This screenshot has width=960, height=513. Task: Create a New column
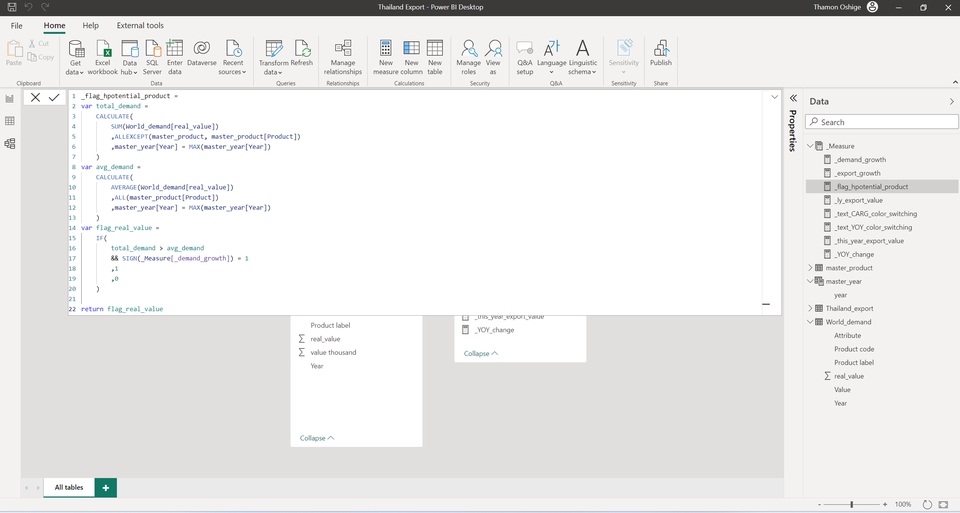411,58
